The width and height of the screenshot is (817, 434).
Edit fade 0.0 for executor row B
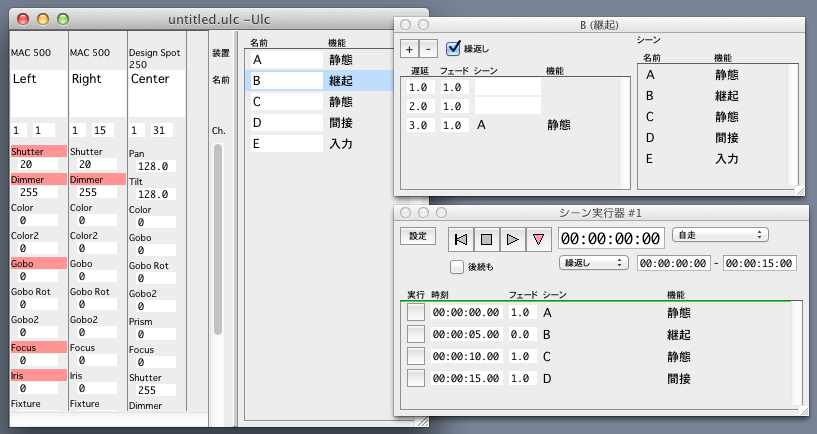point(522,334)
